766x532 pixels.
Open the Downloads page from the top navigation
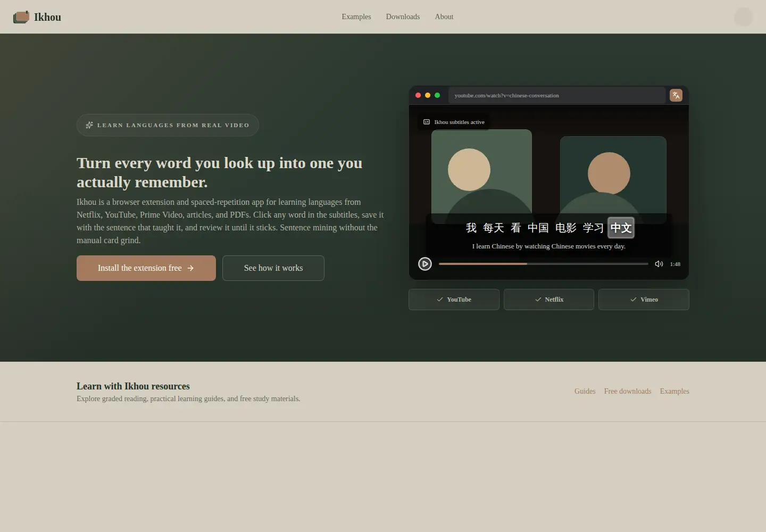coord(403,17)
